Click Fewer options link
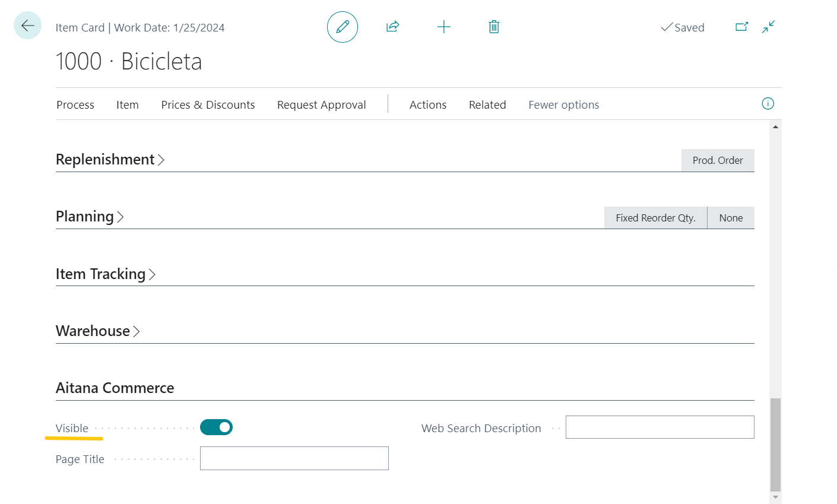This screenshot has height=504, width=837. [x=564, y=105]
